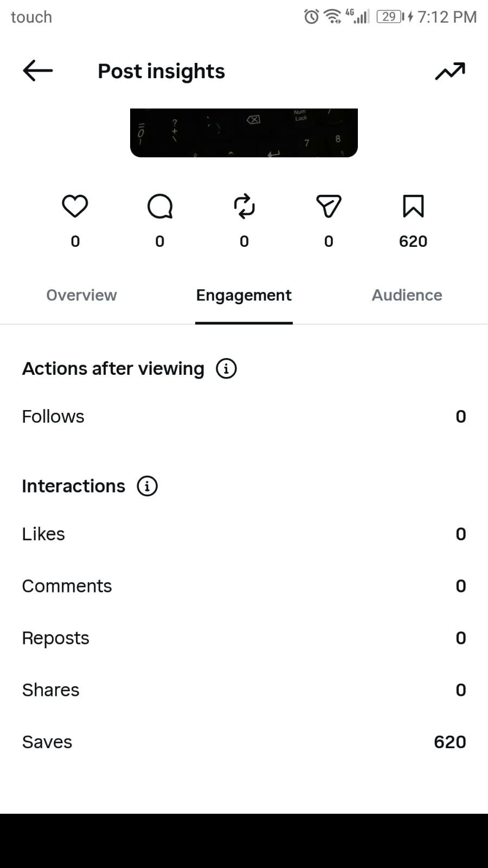
Task: Select the Engagement tab
Action: coord(244,295)
